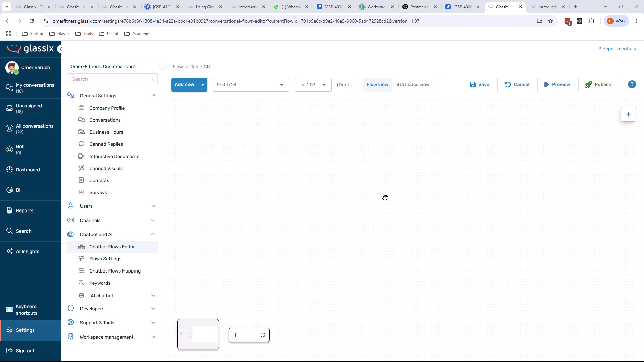Screen dimensions: 644x362
Task: Collapse General Settings section
Action: [153, 96]
